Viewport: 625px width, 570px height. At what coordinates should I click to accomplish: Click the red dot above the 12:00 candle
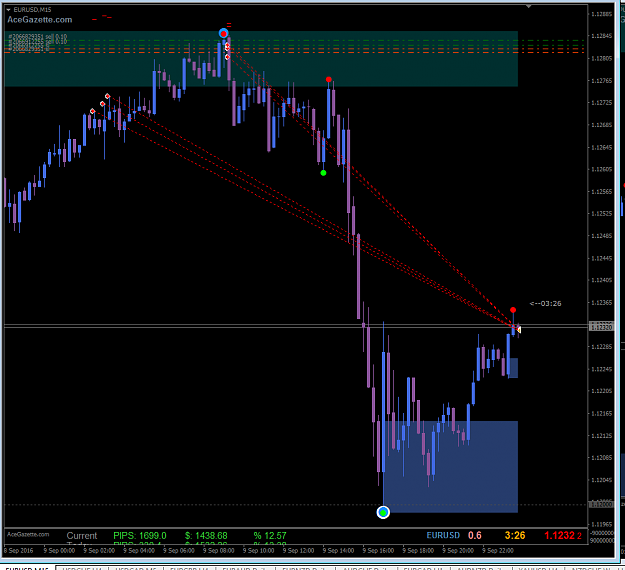pyautogui.click(x=328, y=80)
